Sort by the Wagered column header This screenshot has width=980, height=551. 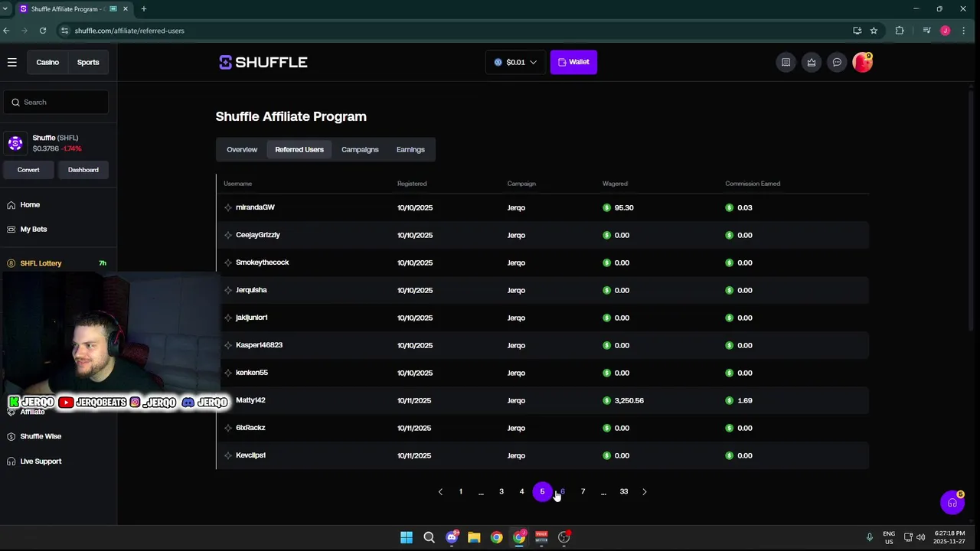click(x=615, y=184)
